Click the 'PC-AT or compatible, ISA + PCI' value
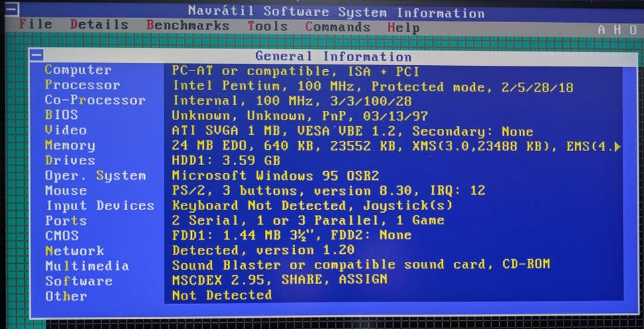 (295, 72)
